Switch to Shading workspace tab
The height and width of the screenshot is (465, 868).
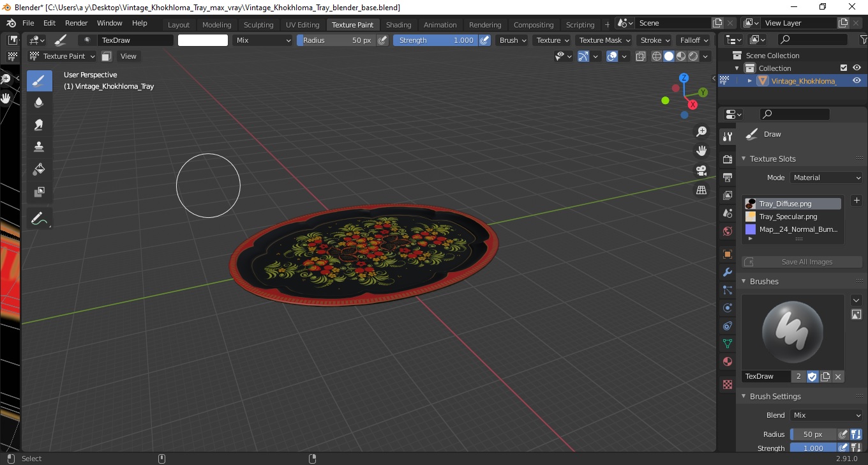[399, 25]
